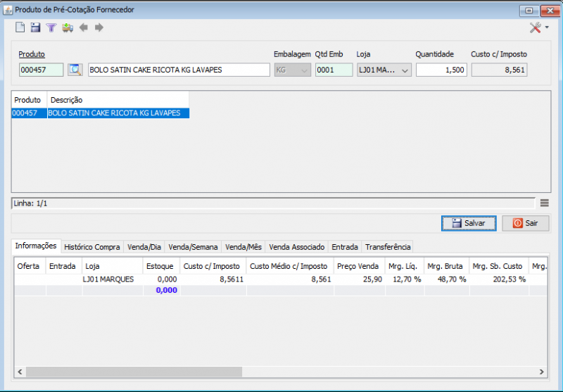The height and width of the screenshot is (392, 563).
Task: Click the Quantidade field 1,500
Action: pos(441,70)
